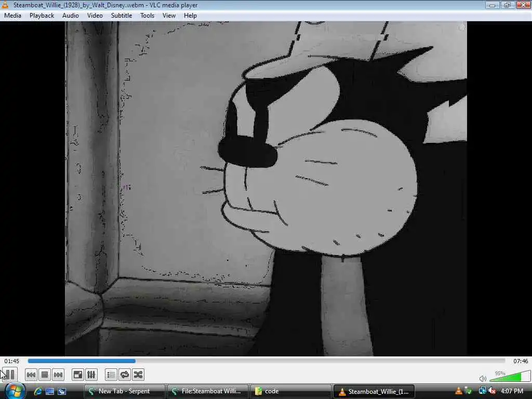Image resolution: width=532 pixels, height=399 pixels.
Task: Toggle total time display 07:46
Action: coord(521,361)
